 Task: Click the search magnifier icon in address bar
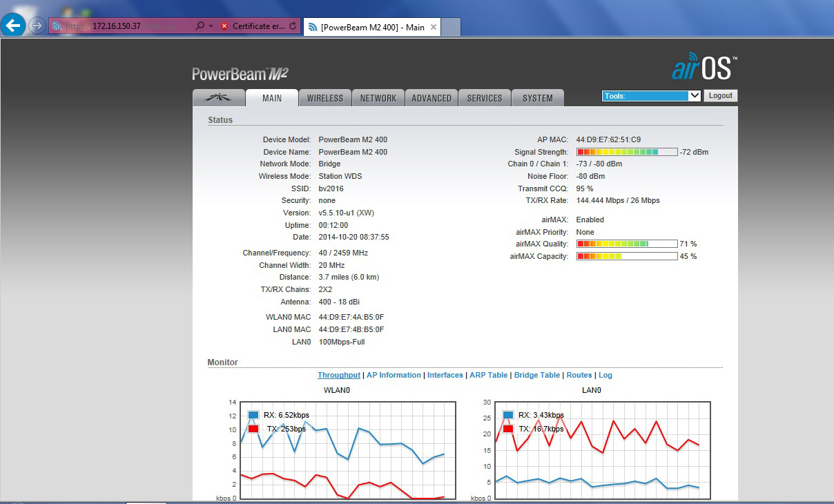(x=200, y=26)
